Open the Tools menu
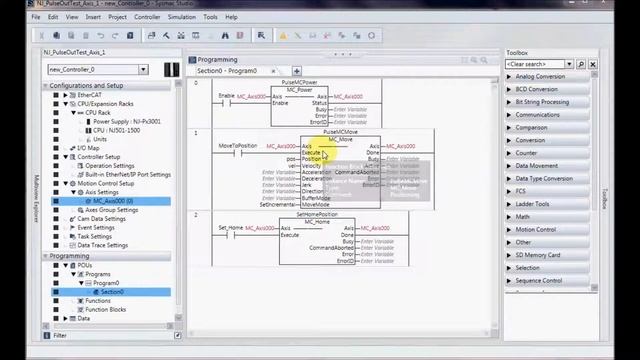The image size is (640, 360). coord(210,17)
